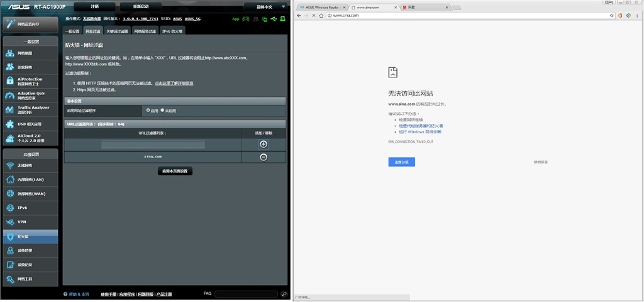Click the URL filter entry input field
The height and width of the screenshot is (302, 644).
pos(153,145)
